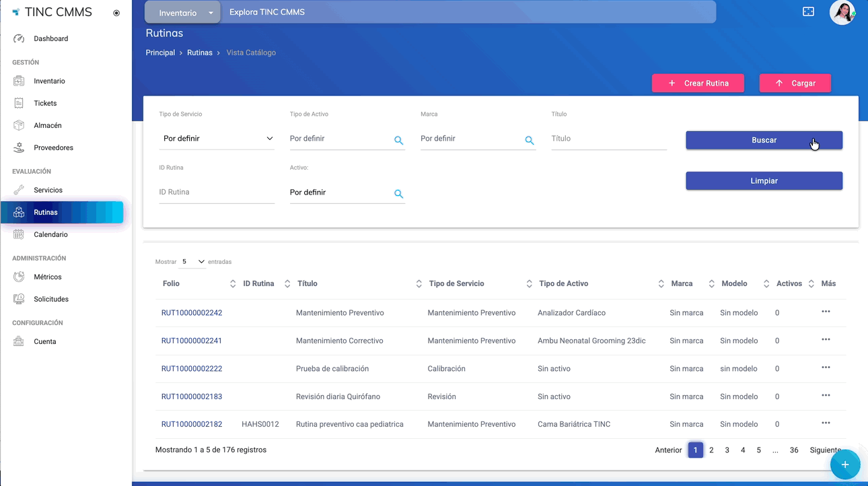Image resolution: width=868 pixels, height=486 pixels.
Task: Select Proveedores in the sidebar menu
Action: pyautogui.click(x=53, y=148)
